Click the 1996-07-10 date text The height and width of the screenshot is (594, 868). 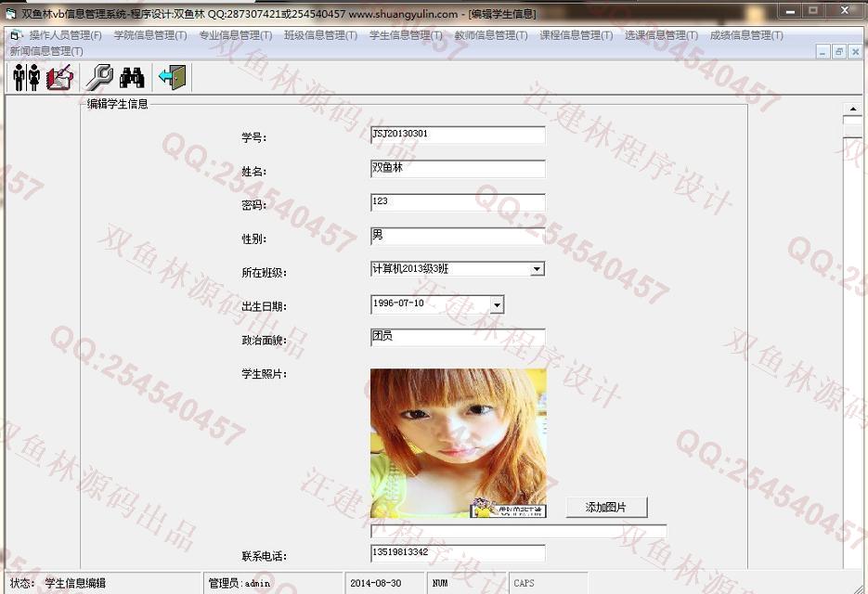click(398, 303)
